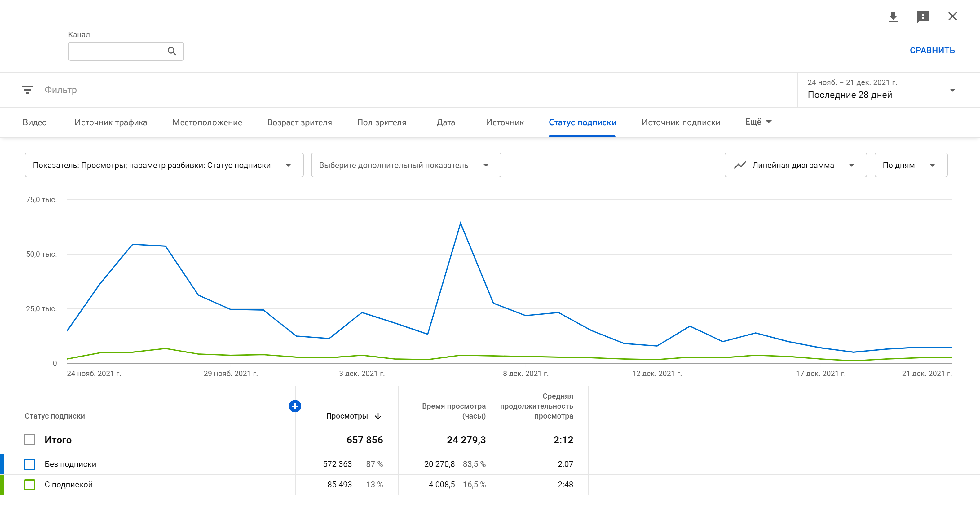Switch to the Источник трафика tab
The height and width of the screenshot is (523, 980).
click(111, 122)
